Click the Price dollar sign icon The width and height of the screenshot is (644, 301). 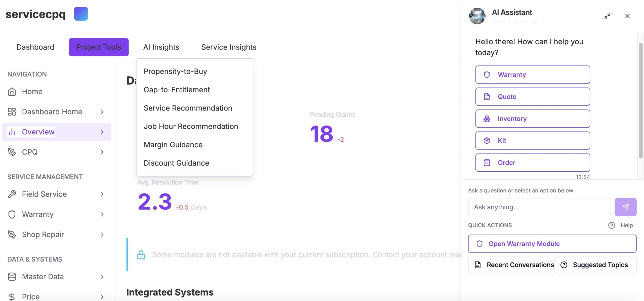[12, 297]
